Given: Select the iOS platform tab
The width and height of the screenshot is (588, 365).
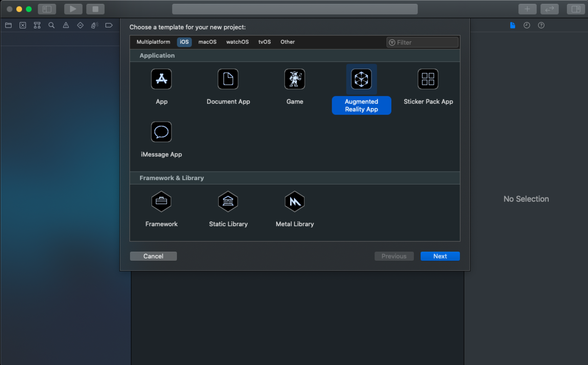Looking at the screenshot, I should 184,42.
